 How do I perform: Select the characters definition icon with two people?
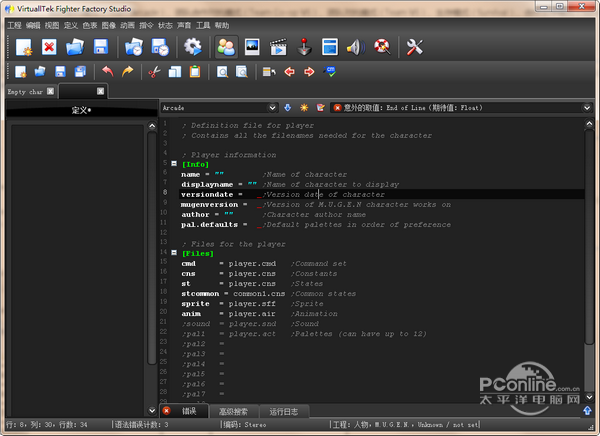pos(226,46)
